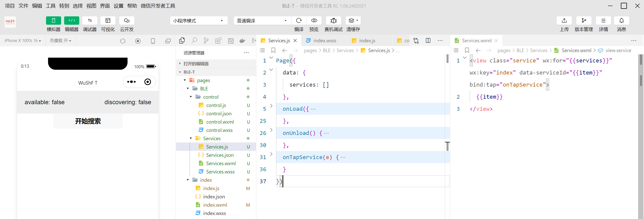Detach simulator into separate window
644x219 pixels.
pos(168,41)
